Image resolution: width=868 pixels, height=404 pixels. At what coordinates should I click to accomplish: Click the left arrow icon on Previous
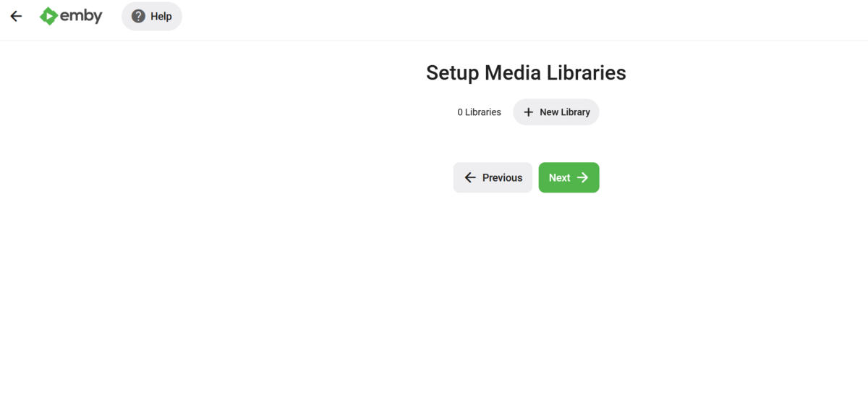[x=470, y=177]
